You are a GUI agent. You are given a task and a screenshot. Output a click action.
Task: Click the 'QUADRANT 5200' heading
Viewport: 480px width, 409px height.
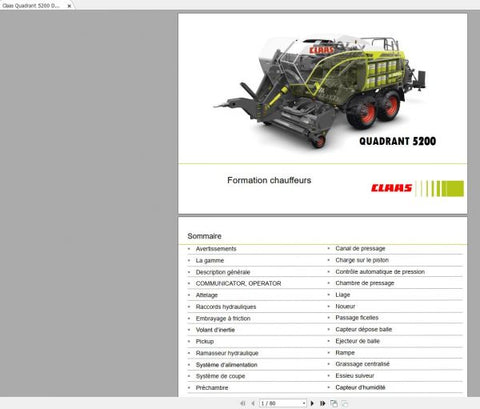click(x=397, y=141)
